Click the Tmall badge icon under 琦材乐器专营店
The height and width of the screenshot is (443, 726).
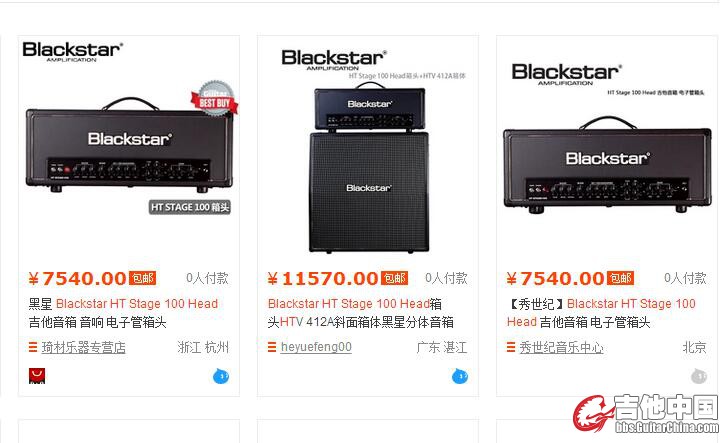tap(37, 376)
